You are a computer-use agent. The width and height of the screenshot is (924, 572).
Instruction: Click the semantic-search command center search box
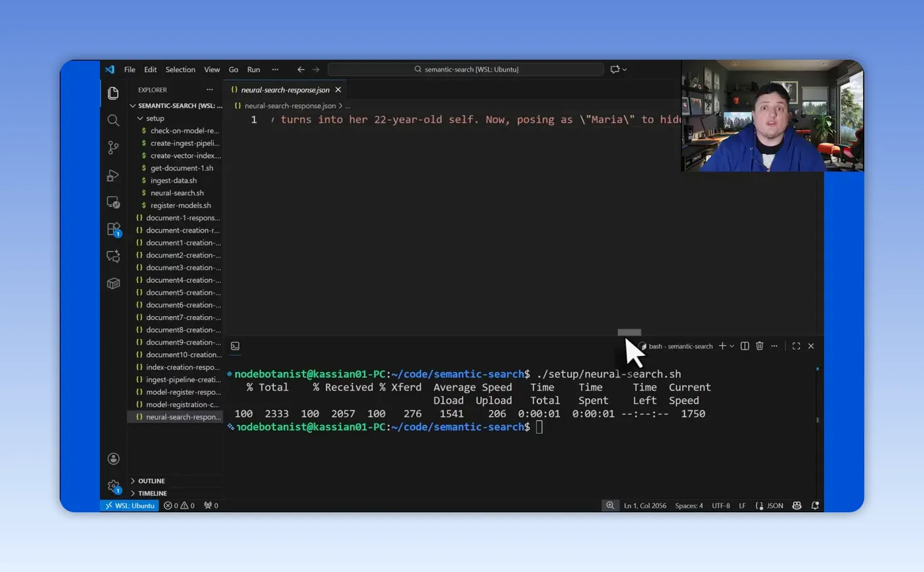(x=466, y=70)
